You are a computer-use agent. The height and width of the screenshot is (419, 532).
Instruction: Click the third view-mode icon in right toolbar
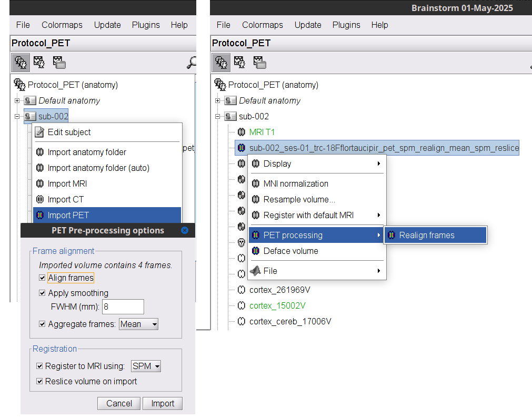pyautogui.click(x=259, y=63)
